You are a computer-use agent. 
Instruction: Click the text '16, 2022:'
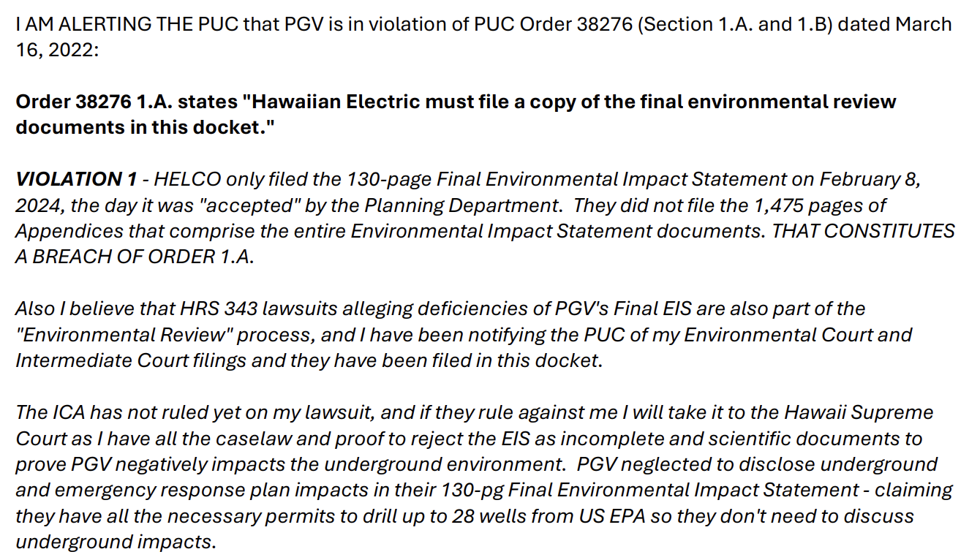pyautogui.click(x=56, y=51)
